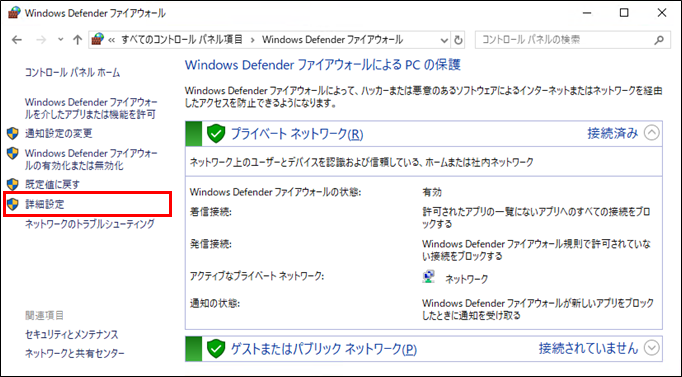Click the firewall icon in the title bar
Screen dimensions: 682x377
click(14, 13)
